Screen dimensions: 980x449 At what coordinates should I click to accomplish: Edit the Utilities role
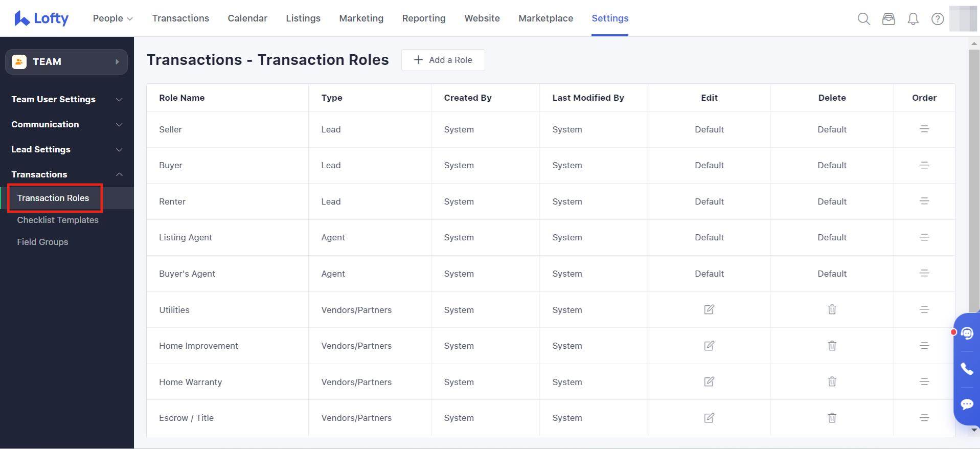tap(709, 309)
